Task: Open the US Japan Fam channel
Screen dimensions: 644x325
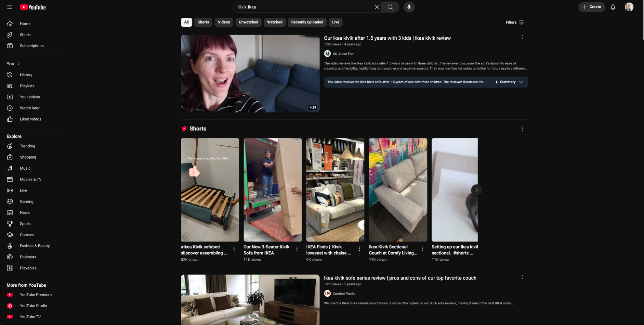Action: click(x=343, y=54)
